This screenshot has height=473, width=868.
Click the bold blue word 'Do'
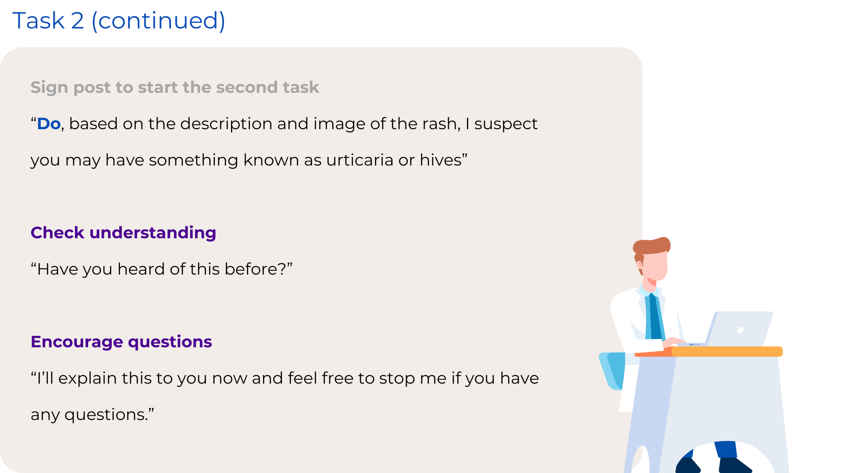pyautogui.click(x=49, y=124)
